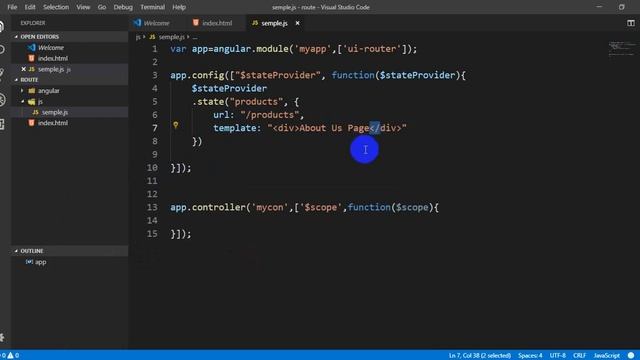Open Source Control in activity bar
The width and height of the screenshot is (640, 360).
click(x=2, y=73)
